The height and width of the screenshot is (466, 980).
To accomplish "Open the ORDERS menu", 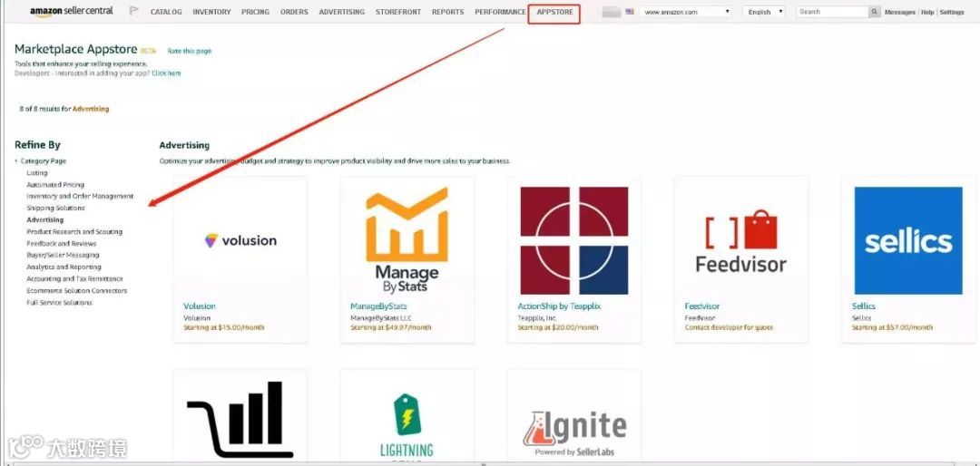I will point(294,12).
